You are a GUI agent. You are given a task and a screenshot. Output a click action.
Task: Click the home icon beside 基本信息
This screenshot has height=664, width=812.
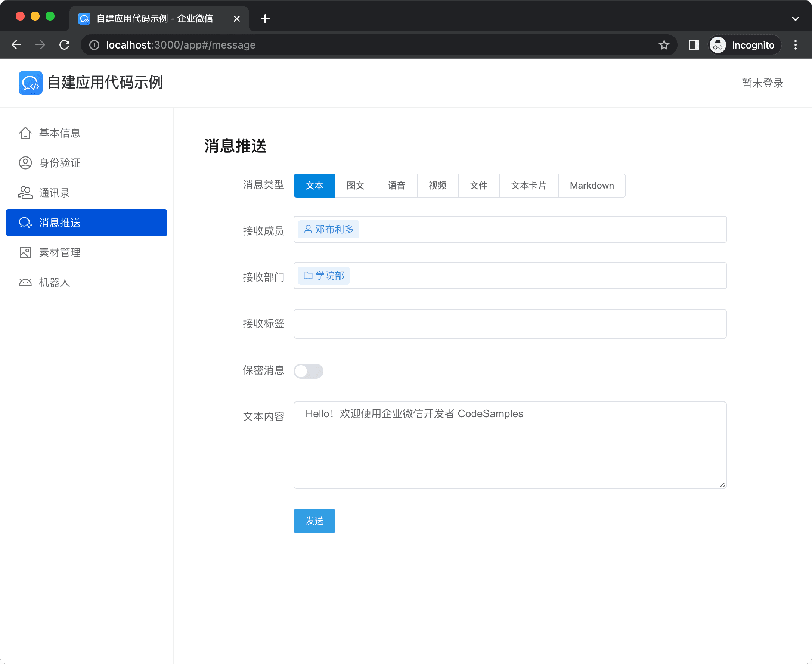pyautogui.click(x=25, y=133)
